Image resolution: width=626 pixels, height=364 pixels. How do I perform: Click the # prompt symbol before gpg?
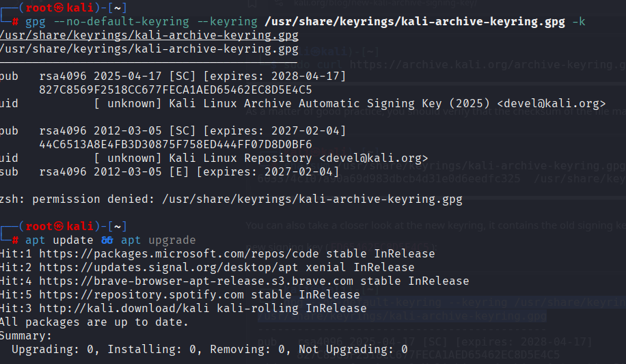[15, 22]
